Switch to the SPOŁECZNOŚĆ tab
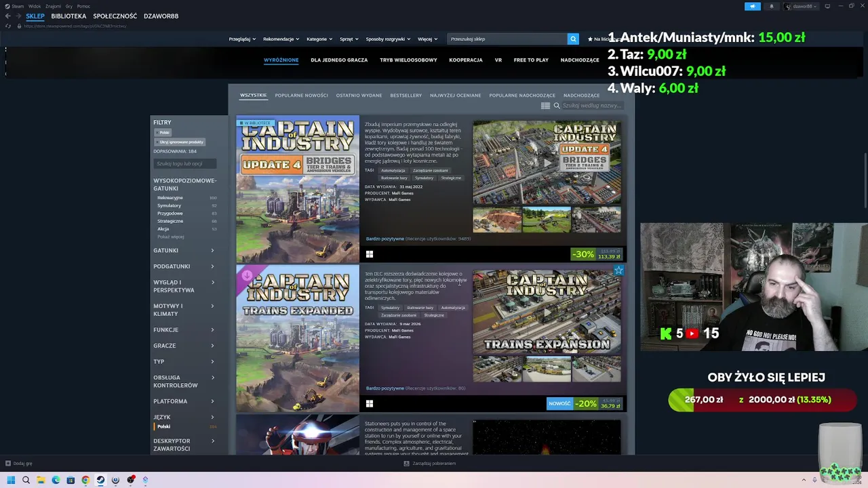868x488 pixels. pos(115,16)
